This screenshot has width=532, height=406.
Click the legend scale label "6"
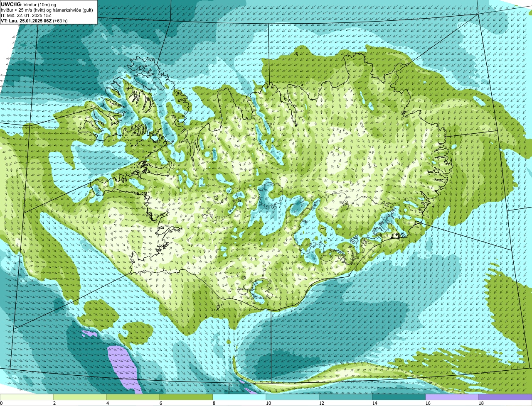161,403
